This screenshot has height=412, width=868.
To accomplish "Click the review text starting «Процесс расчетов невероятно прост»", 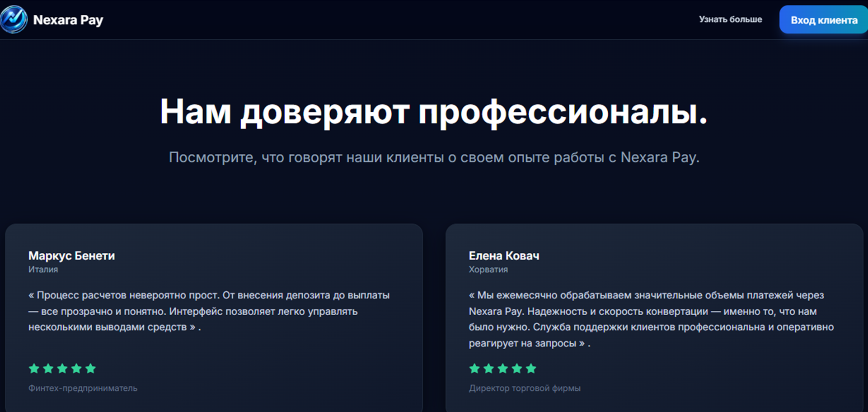I will tap(209, 311).
